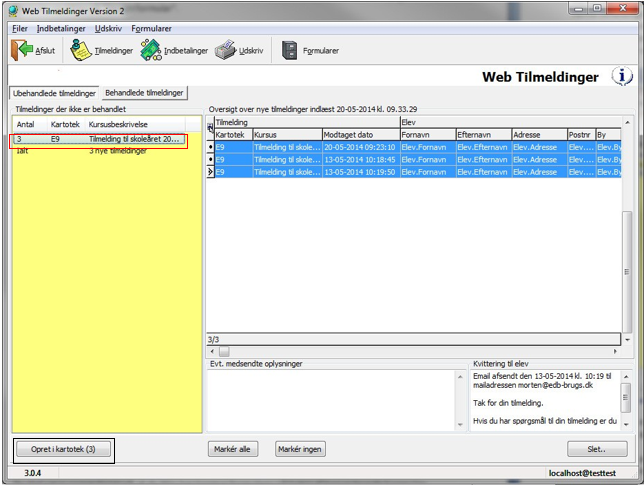Image resolution: width=644 pixels, height=489 pixels.
Task: Click the grid corner selector icon beside Tilmelding
Action: click(210, 128)
